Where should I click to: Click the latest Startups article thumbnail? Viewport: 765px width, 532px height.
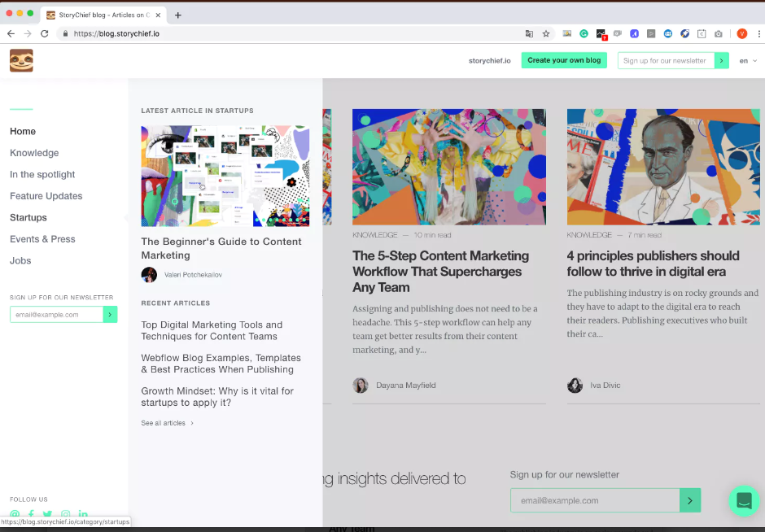225,176
